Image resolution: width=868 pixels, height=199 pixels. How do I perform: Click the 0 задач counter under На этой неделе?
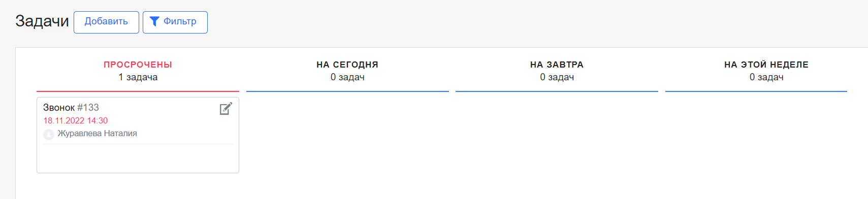(x=766, y=77)
